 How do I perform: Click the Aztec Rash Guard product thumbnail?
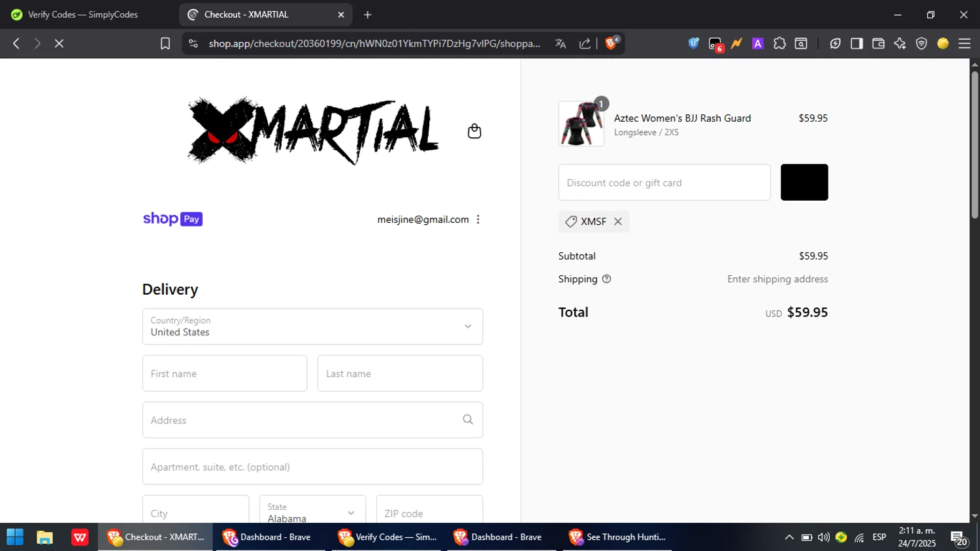click(x=581, y=124)
